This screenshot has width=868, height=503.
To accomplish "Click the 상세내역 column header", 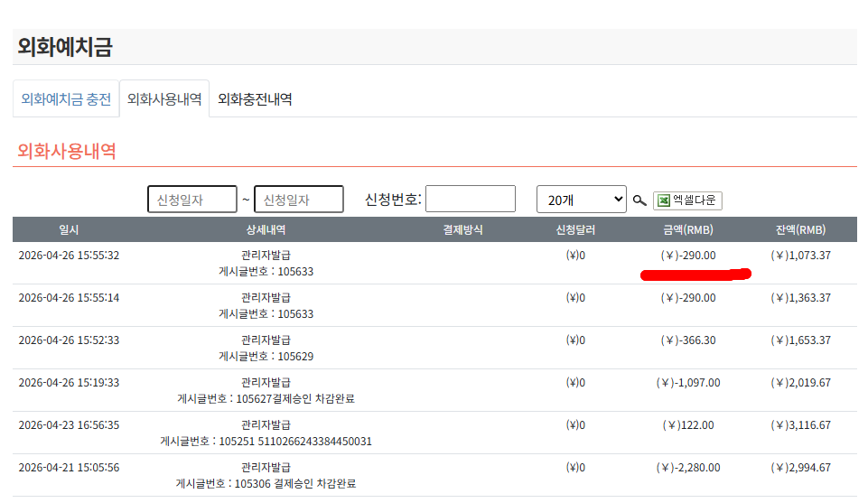I will pyautogui.click(x=266, y=229).
